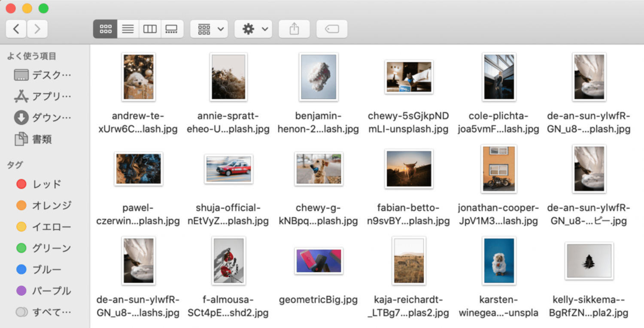Switch to column view
This screenshot has height=328, width=644.
tap(150, 29)
